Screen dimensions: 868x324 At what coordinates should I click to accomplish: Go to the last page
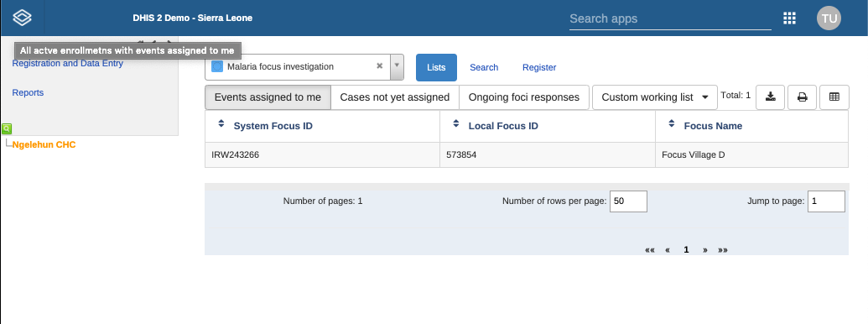pos(722,250)
